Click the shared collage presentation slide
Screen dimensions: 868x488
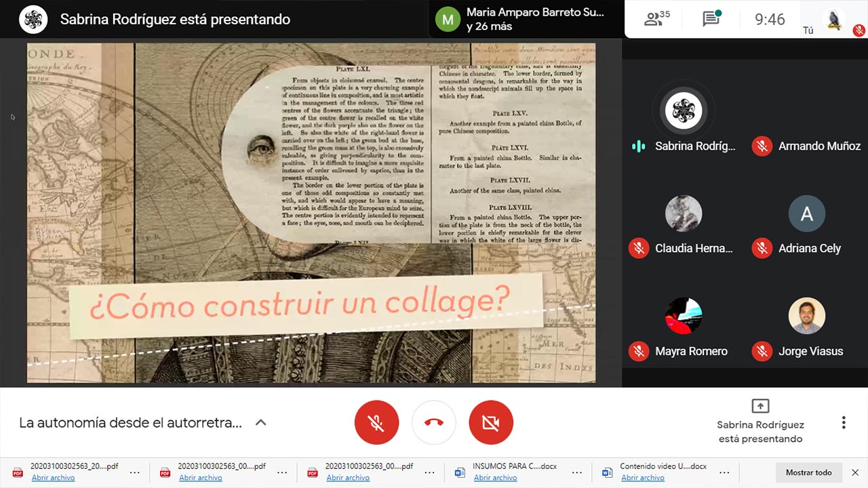(311, 213)
